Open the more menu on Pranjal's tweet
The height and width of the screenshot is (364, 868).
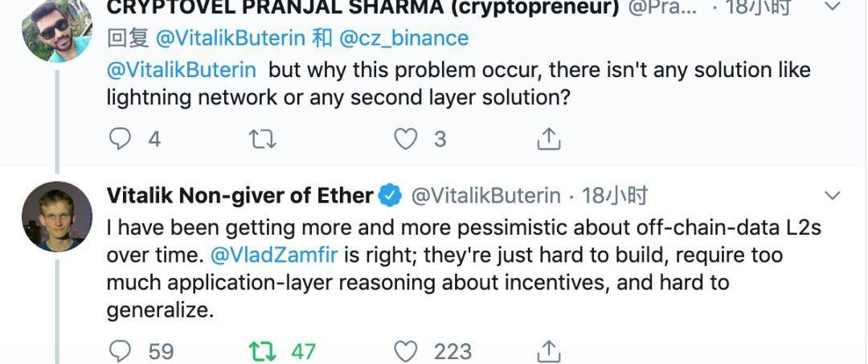click(x=833, y=8)
